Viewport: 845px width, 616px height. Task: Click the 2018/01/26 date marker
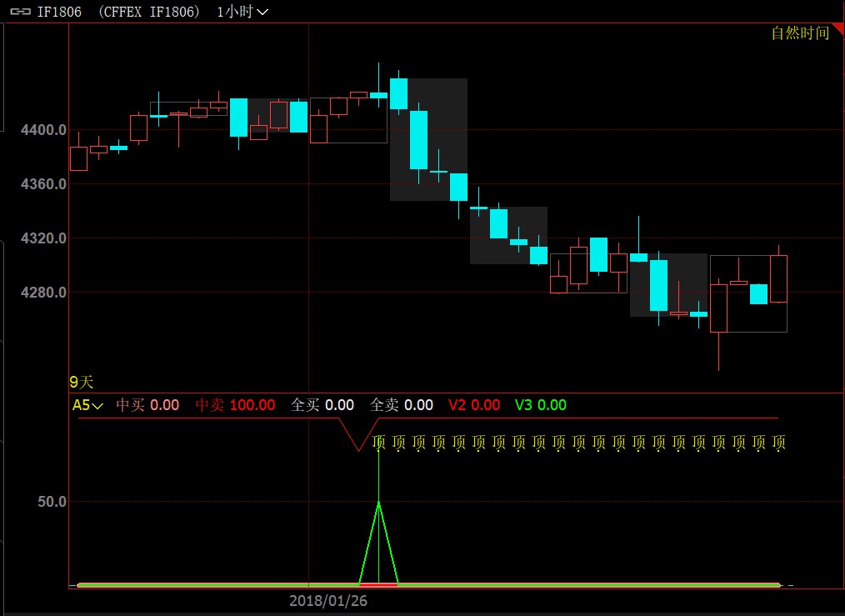(328, 600)
